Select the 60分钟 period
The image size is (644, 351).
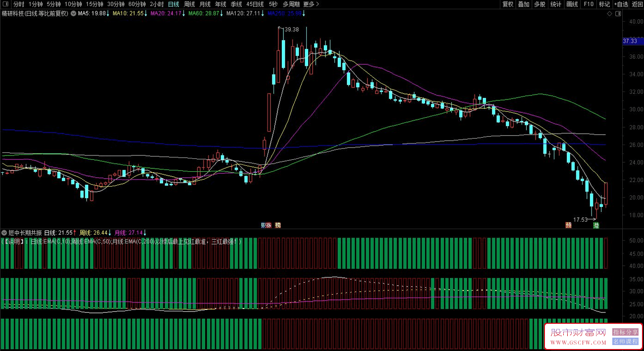(x=137, y=4)
